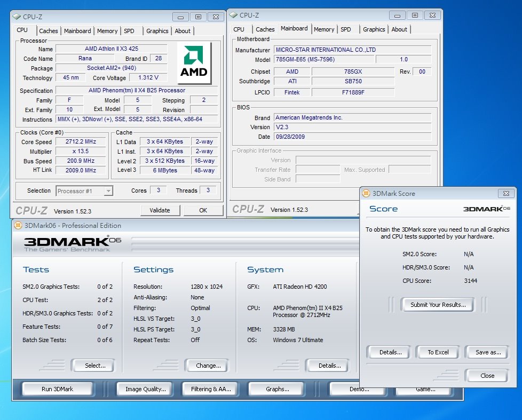Viewport: 522px width, 420px height.
Task: Click the Southbridge value "SB750"
Action: [353, 81]
